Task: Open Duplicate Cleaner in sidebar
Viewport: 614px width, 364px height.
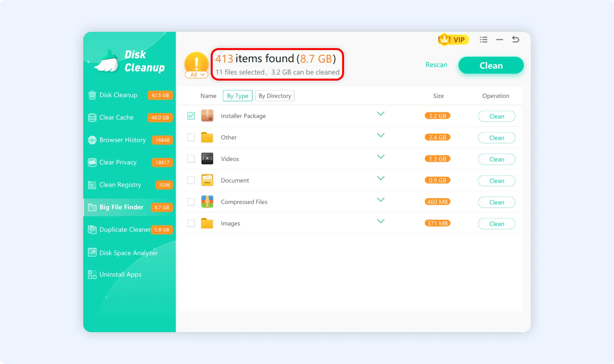Action: (x=125, y=229)
